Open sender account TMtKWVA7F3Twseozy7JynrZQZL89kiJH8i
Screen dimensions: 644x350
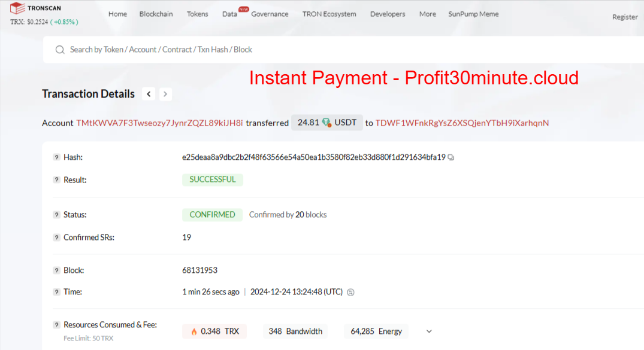coord(159,123)
